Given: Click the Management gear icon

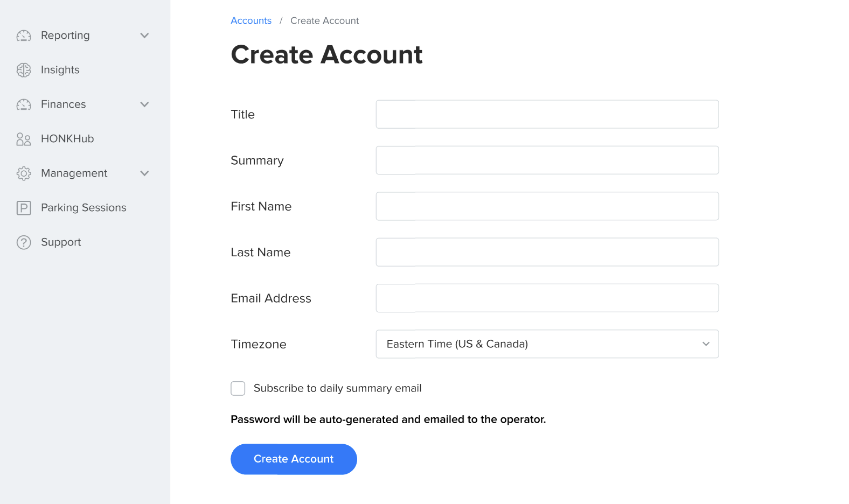Looking at the screenshot, I should tap(24, 173).
